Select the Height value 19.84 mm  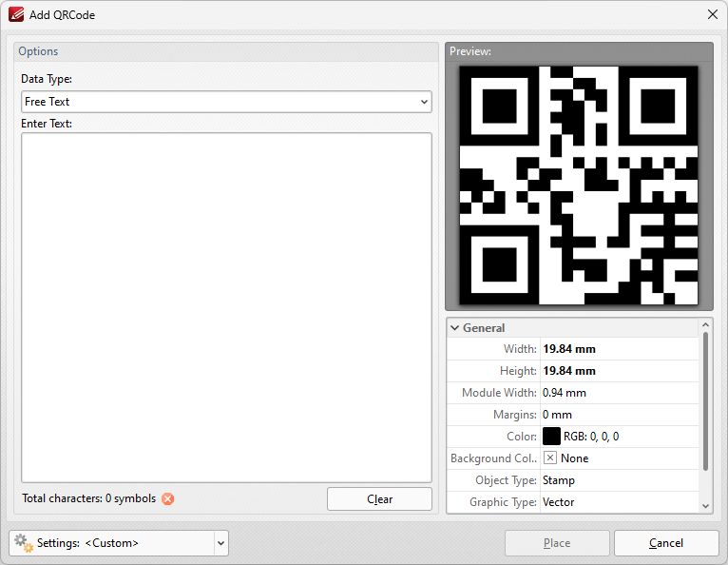569,371
